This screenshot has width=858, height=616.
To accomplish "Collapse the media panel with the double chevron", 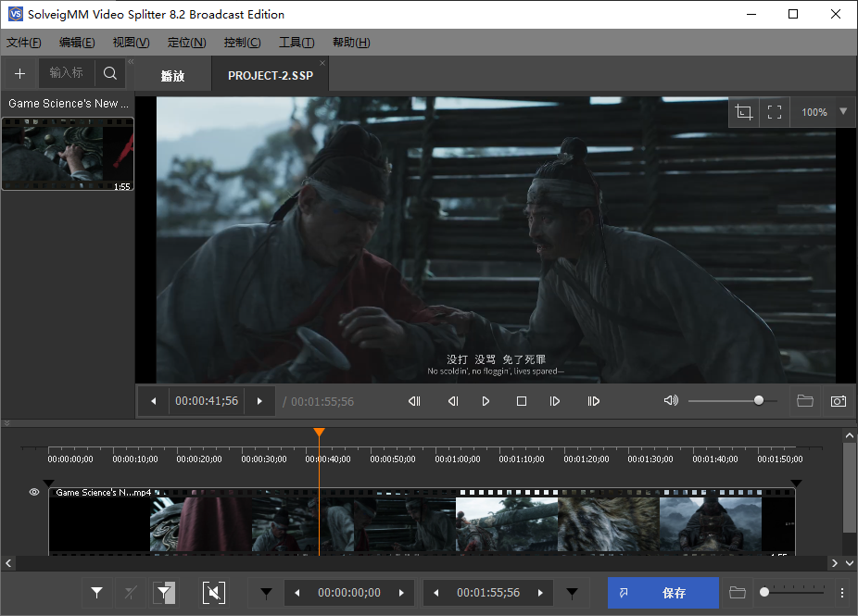I will (x=131, y=62).
